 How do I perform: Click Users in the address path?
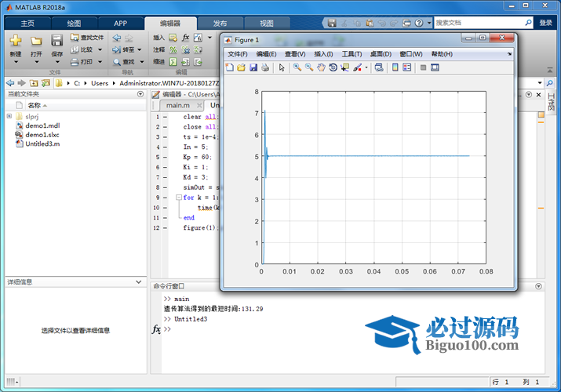pos(100,83)
